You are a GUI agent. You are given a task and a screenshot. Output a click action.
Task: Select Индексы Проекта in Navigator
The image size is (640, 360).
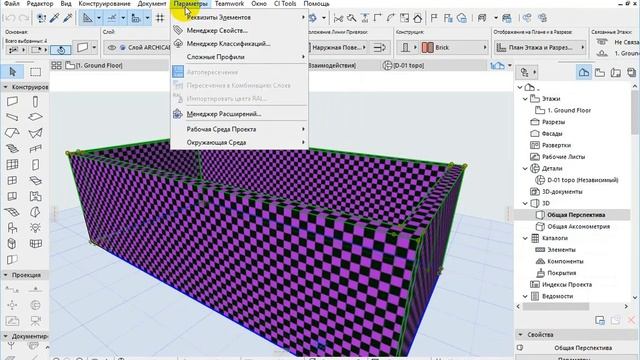click(567, 284)
